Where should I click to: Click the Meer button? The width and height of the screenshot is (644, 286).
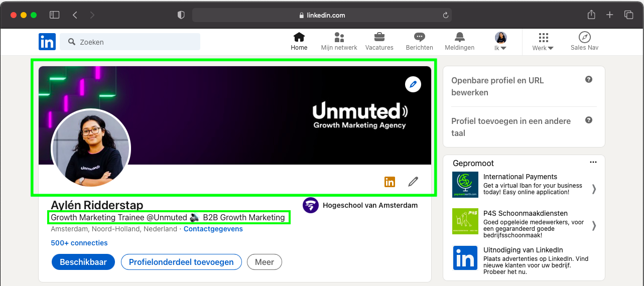pyautogui.click(x=265, y=262)
